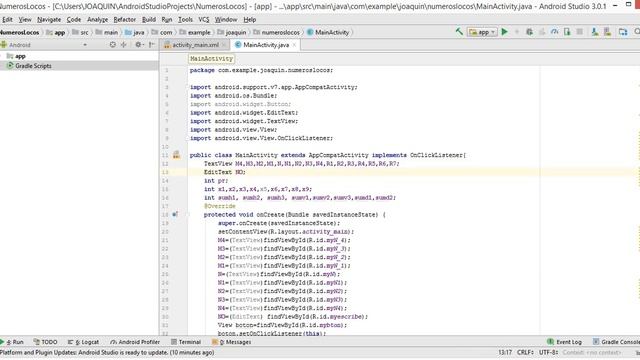Open the Tools menu

(185, 20)
